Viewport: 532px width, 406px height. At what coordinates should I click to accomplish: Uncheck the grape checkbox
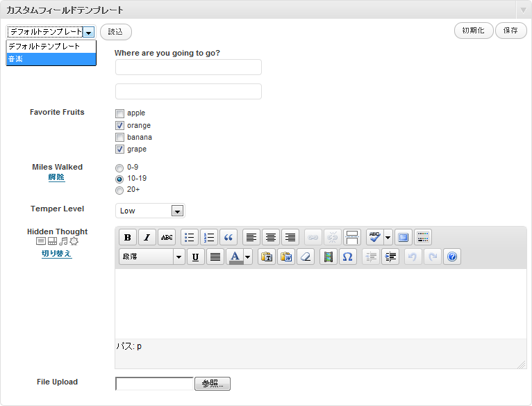pyautogui.click(x=119, y=149)
